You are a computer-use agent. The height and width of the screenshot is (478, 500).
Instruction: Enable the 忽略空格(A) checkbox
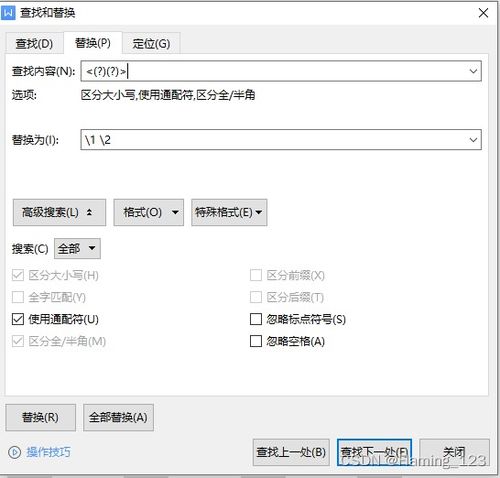tap(256, 341)
